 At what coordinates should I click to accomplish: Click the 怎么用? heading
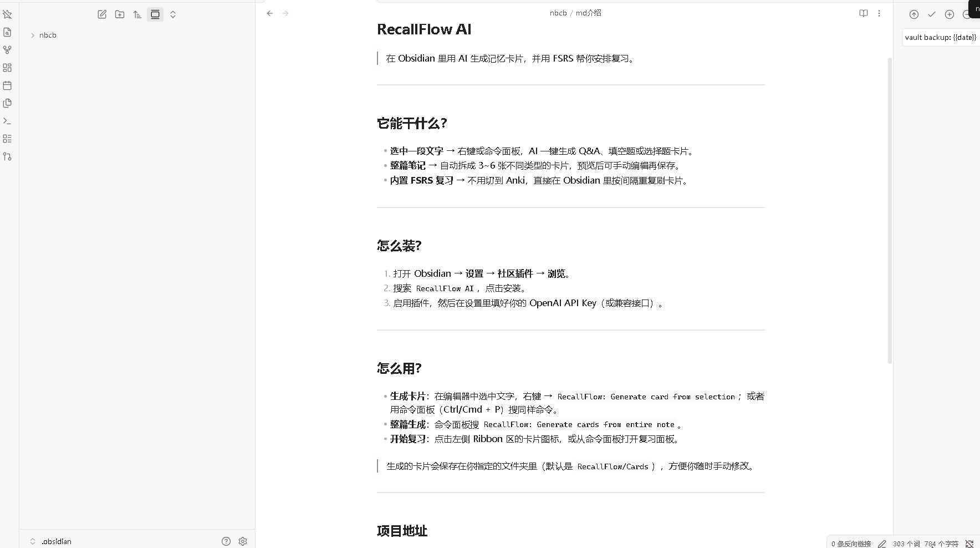coord(399,368)
